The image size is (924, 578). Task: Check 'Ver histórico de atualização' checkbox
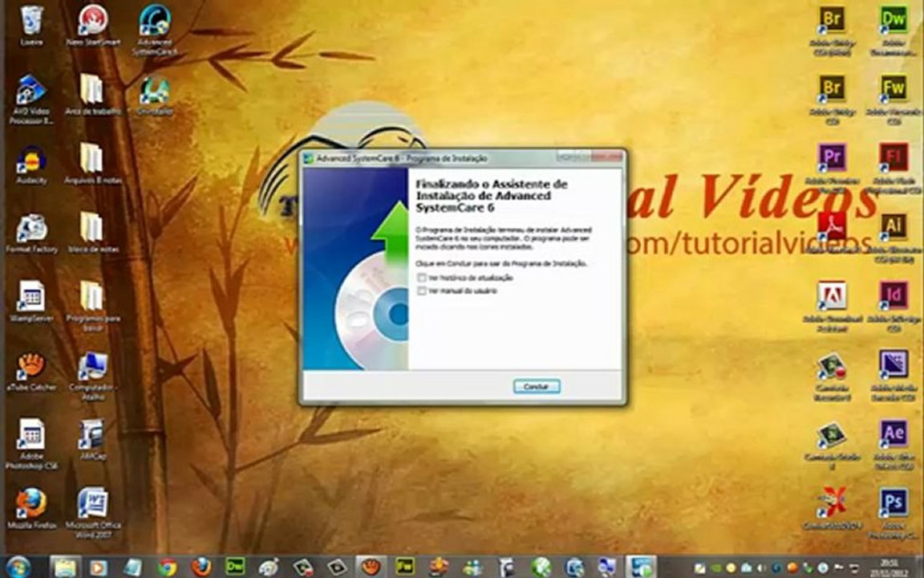[421, 277]
